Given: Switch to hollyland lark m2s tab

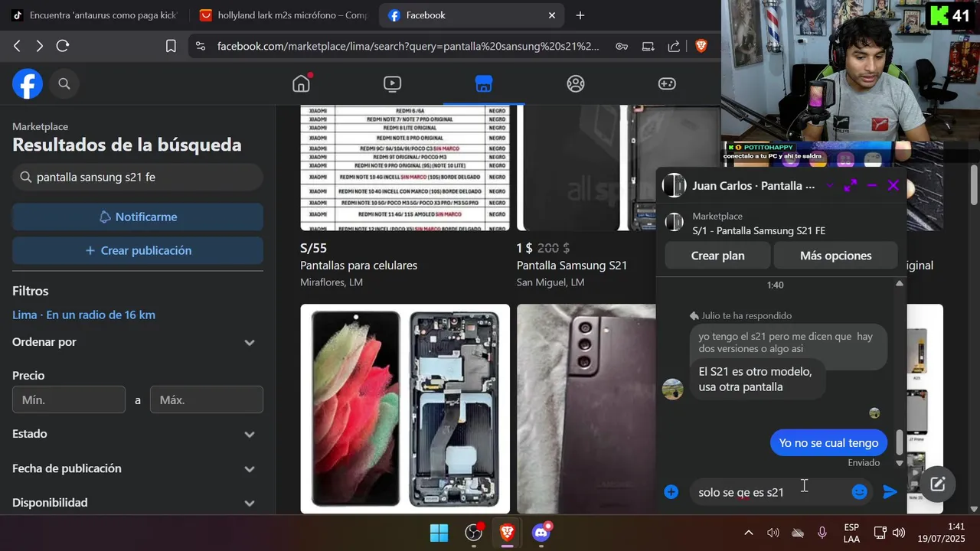Looking at the screenshot, I should (283, 15).
